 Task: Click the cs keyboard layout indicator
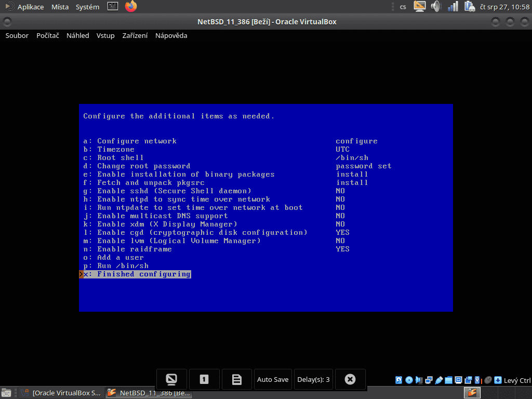point(403,7)
